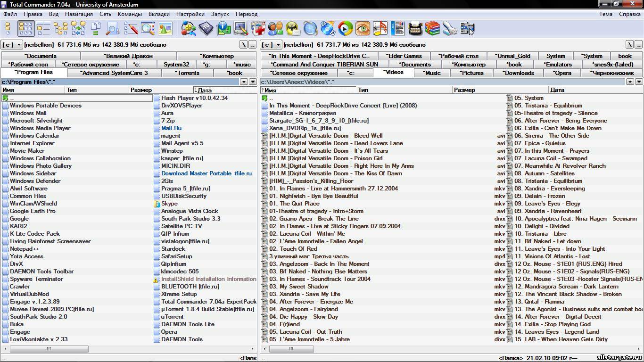Open the Вкладки menu

[159, 14]
